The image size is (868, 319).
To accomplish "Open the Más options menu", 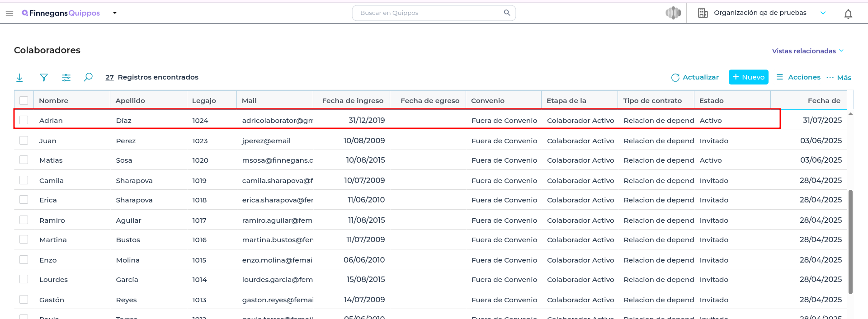I will point(839,78).
